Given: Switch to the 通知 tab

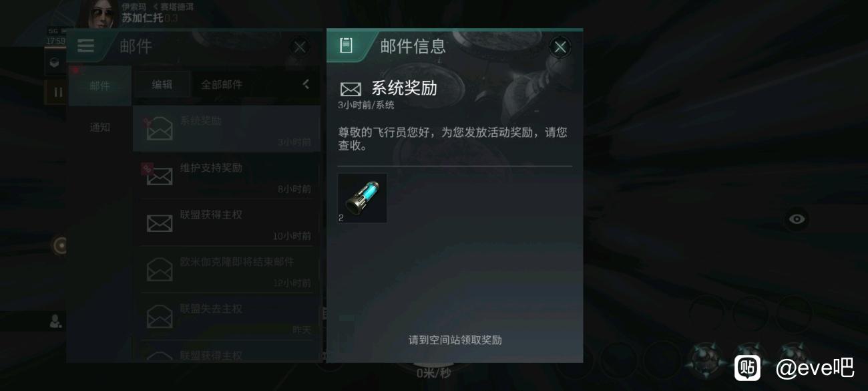Looking at the screenshot, I should 100,127.
